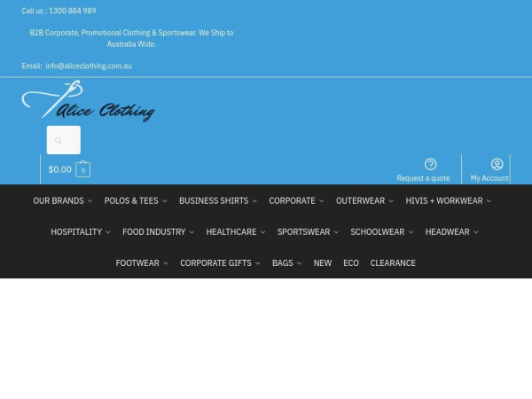Open the Clearance page

click(x=393, y=263)
